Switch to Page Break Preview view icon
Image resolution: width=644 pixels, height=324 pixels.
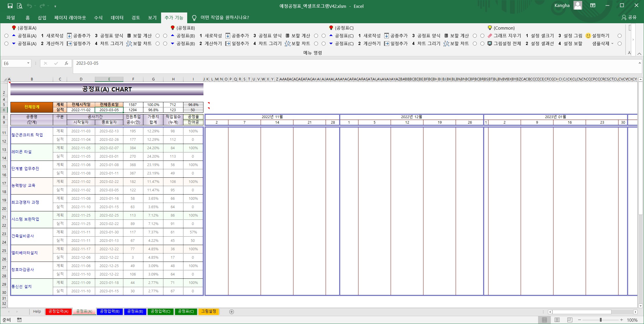pyautogui.click(x=570, y=320)
